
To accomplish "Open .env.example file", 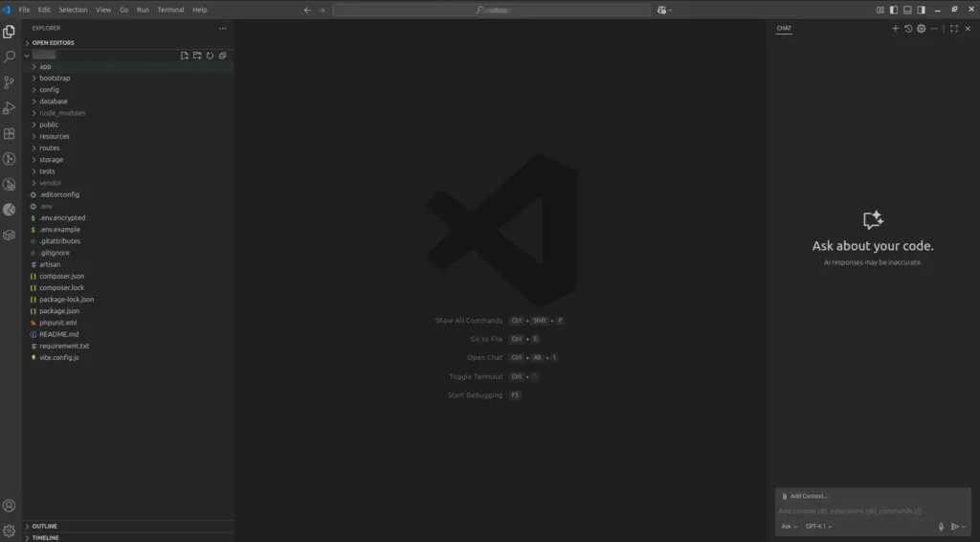I will [x=128, y=230].
